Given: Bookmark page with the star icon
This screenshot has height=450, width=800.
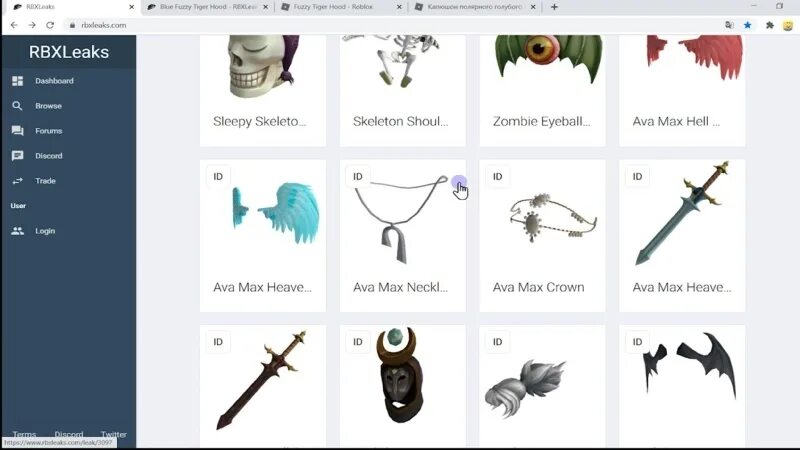Looking at the screenshot, I should pos(747,25).
